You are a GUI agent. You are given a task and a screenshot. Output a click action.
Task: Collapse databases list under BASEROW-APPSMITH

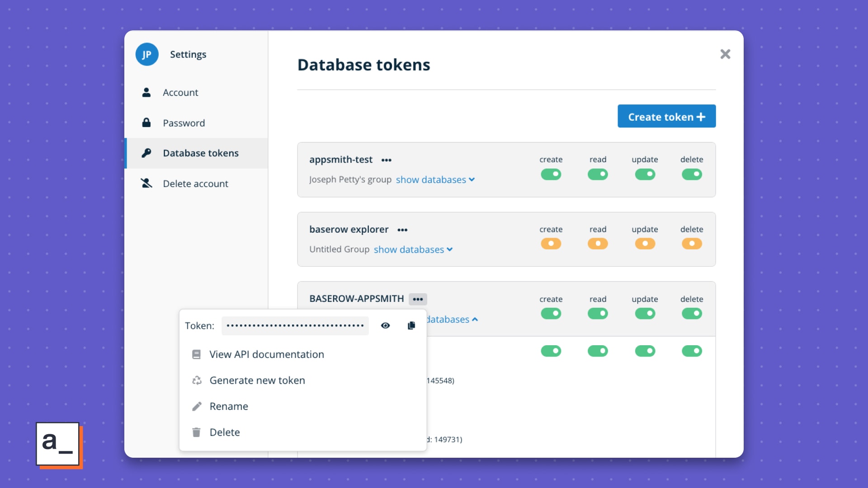coord(452,319)
